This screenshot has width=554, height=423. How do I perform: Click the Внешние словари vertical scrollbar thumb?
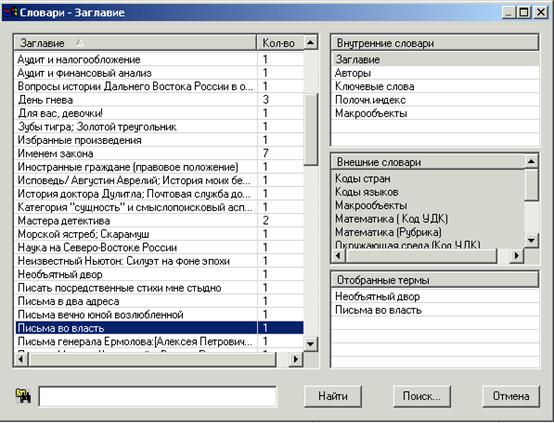[x=531, y=184]
